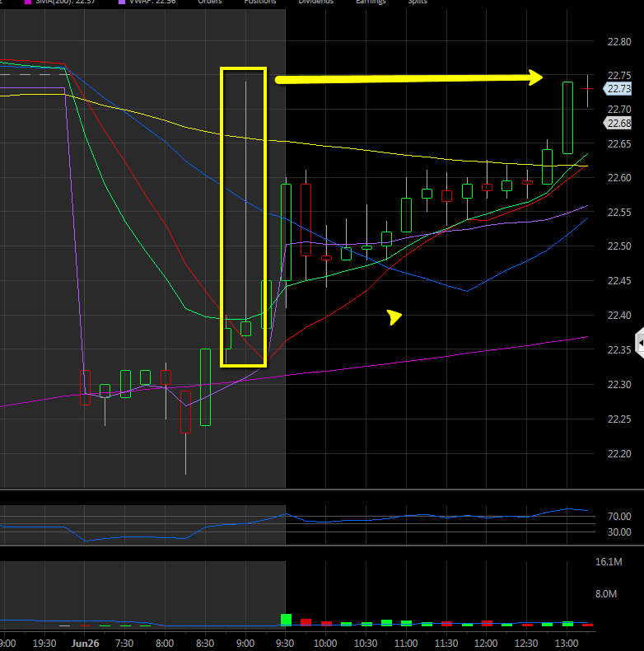Toggle the Positions overlay on chart
This screenshot has height=651, width=644.
[264, 2]
